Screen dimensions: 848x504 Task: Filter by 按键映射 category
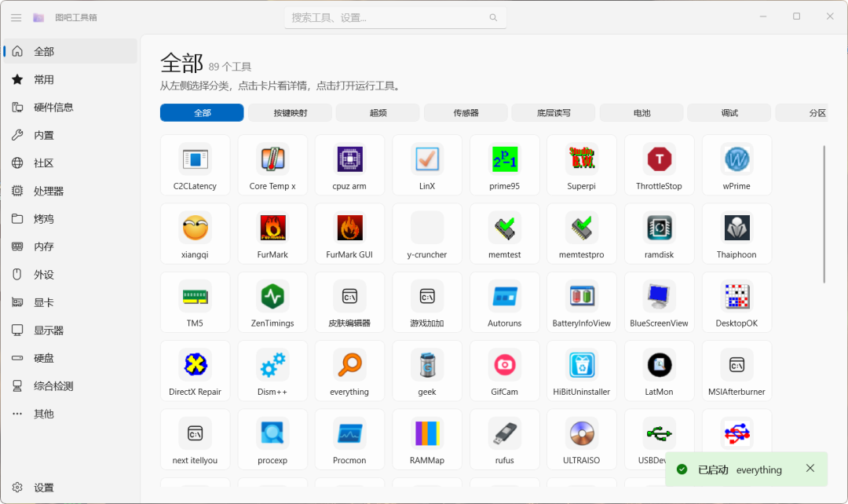pyautogui.click(x=290, y=112)
